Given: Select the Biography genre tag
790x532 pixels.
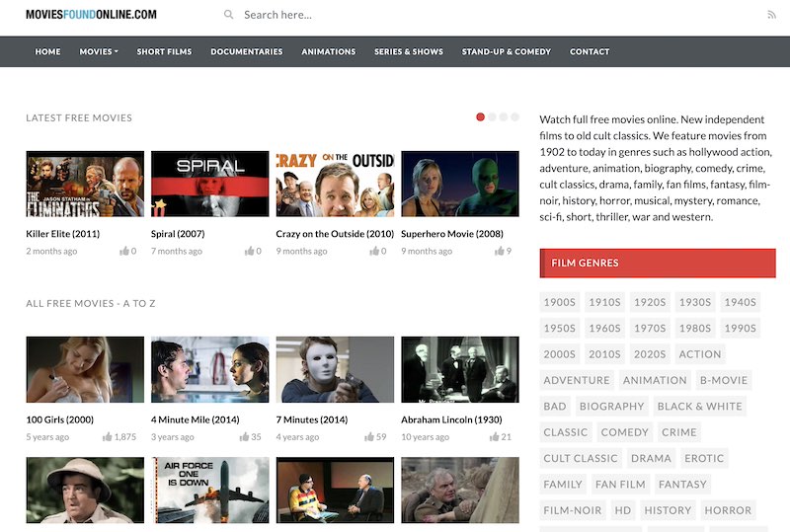Looking at the screenshot, I should pyautogui.click(x=611, y=406).
